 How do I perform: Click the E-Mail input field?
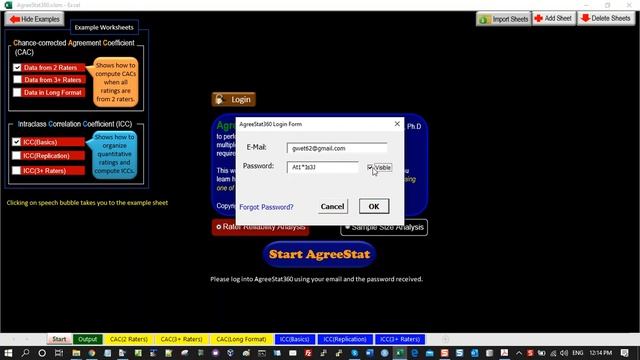tap(337, 148)
